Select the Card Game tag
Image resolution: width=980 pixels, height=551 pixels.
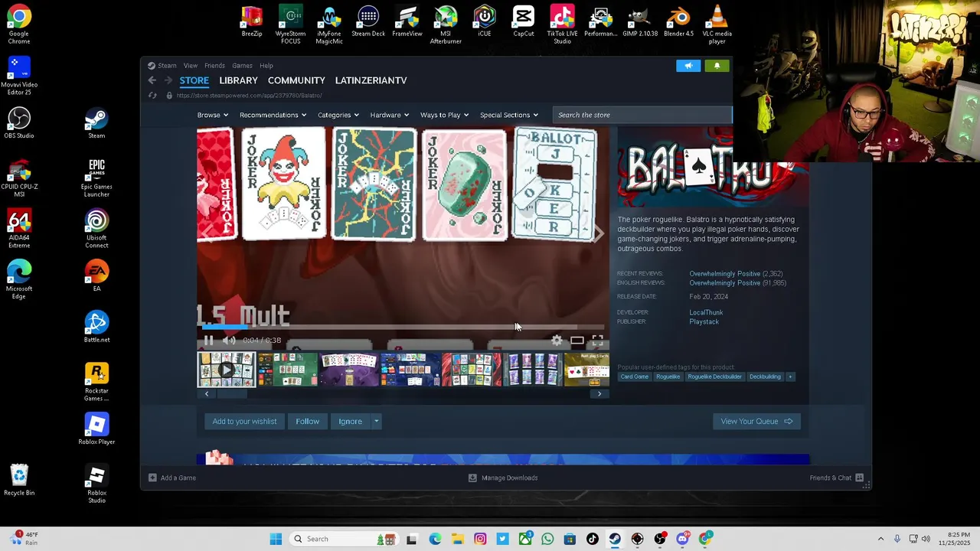click(634, 377)
